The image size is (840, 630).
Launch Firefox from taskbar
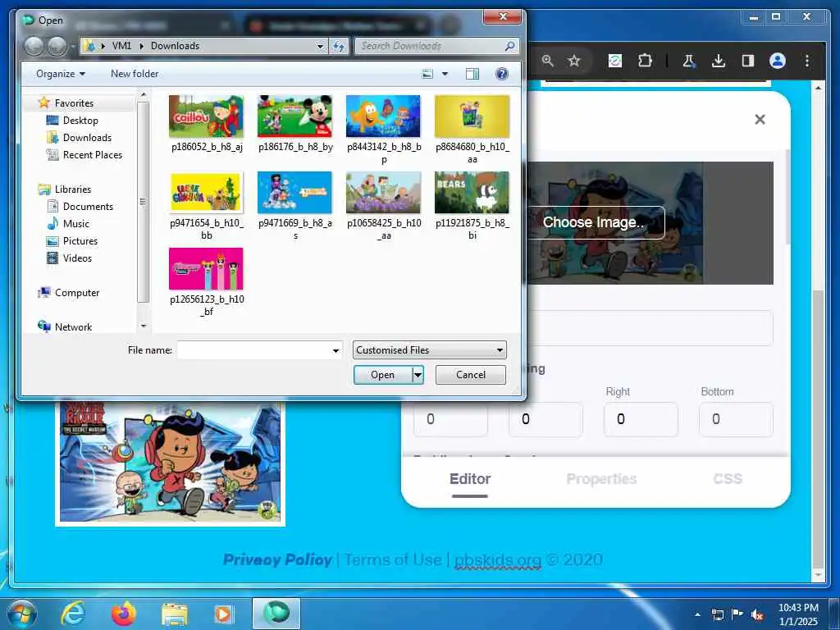click(124, 614)
